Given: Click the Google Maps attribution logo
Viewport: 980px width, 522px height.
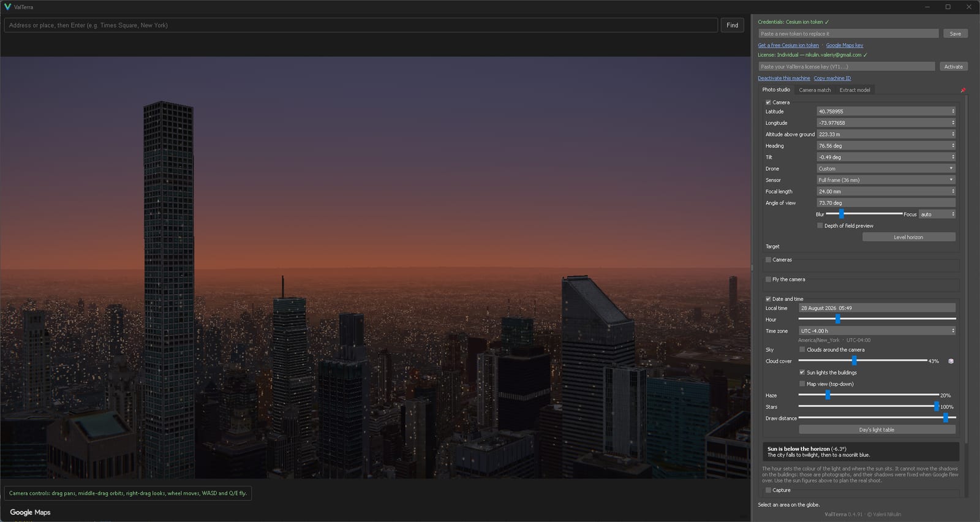Looking at the screenshot, I should point(30,512).
